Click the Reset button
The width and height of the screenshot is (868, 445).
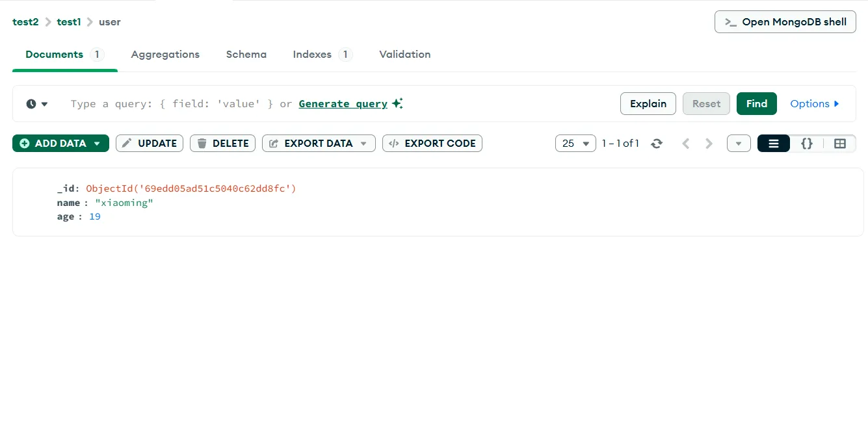pyautogui.click(x=706, y=104)
